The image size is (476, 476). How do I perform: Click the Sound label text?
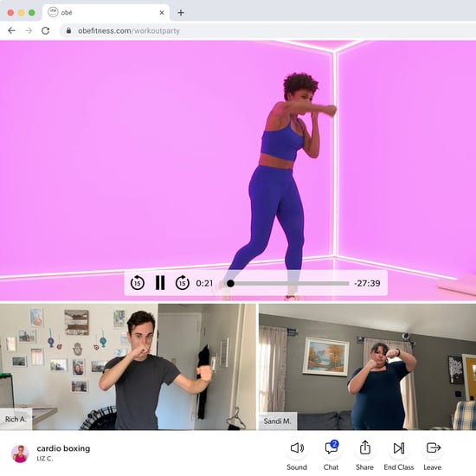pyautogui.click(x=297, y=466)
